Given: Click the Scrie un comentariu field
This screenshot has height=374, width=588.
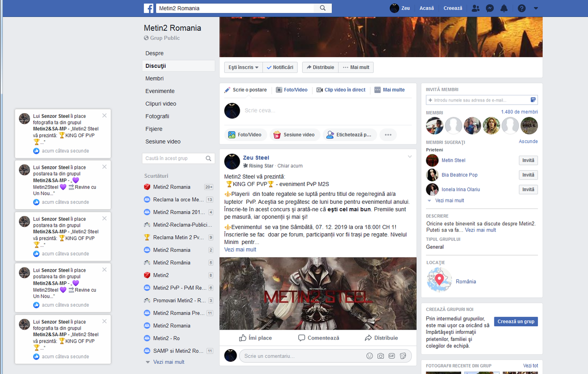Looking at the screenshot, I should click(x=301, y=356).
